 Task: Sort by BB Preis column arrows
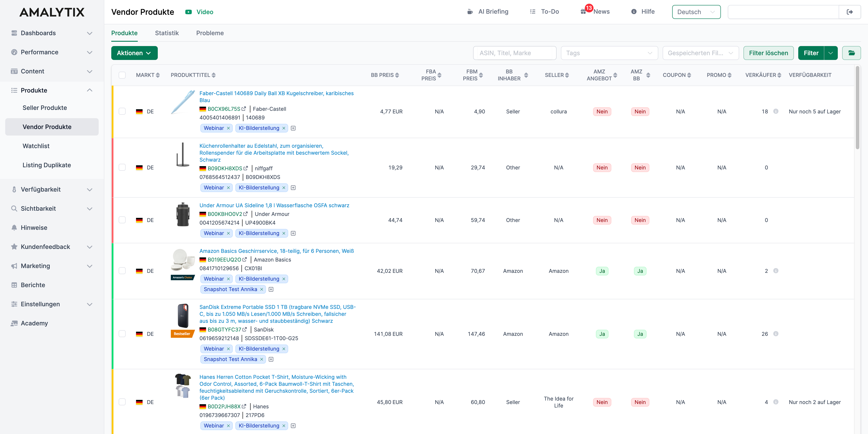click(397, 75)
